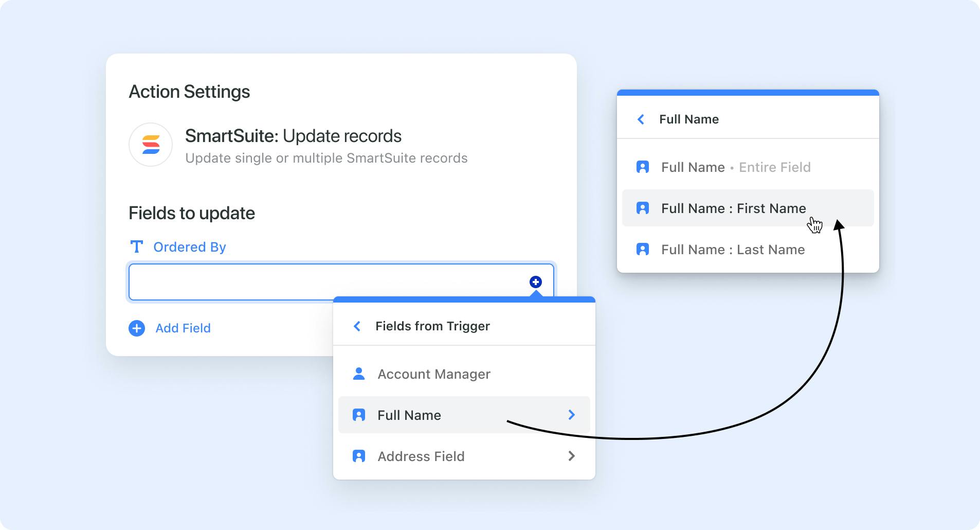
Task: Go back from the Full Name submenu
Action: coord(641,119)
